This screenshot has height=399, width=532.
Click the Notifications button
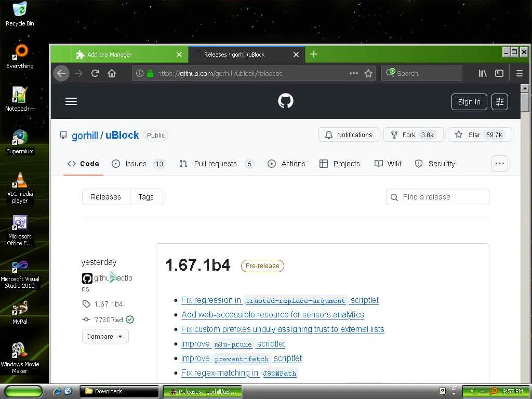349,135
